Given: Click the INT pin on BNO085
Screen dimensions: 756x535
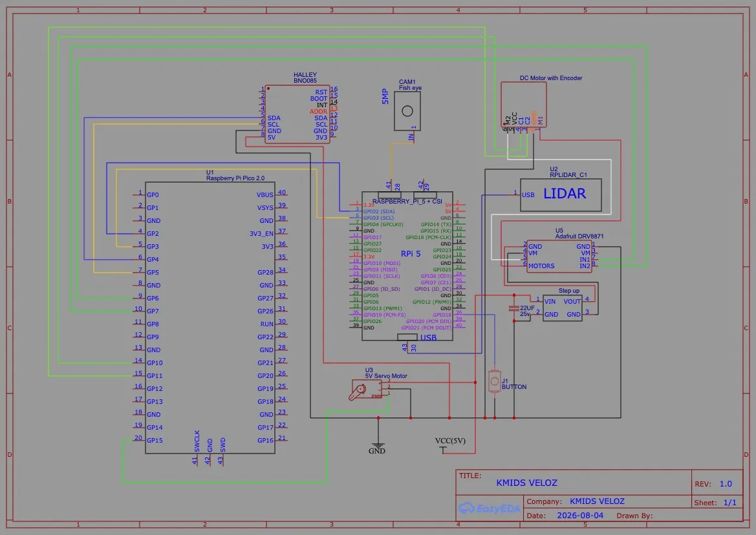Looking at the screenshot, I should (322, 105).
